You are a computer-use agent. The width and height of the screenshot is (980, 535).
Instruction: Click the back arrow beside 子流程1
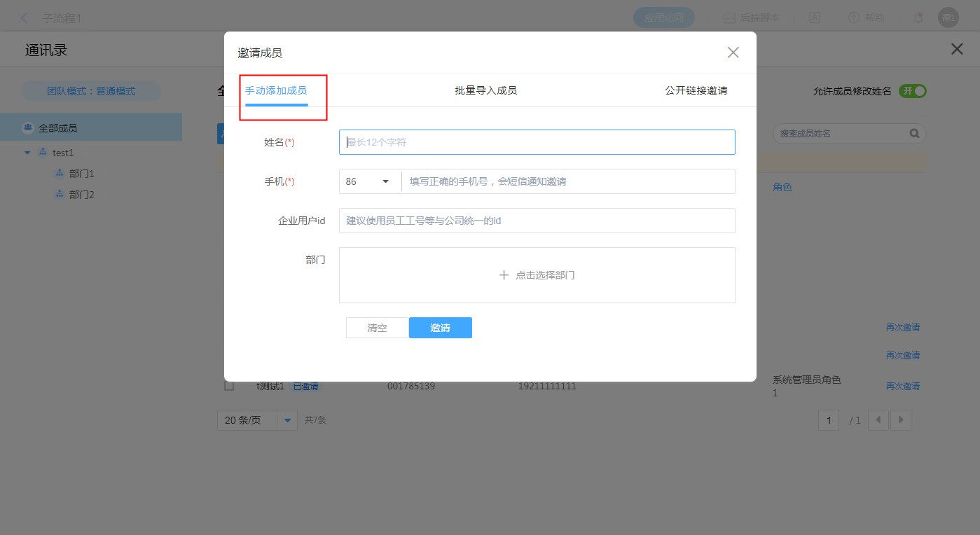(x=25, y=18)
